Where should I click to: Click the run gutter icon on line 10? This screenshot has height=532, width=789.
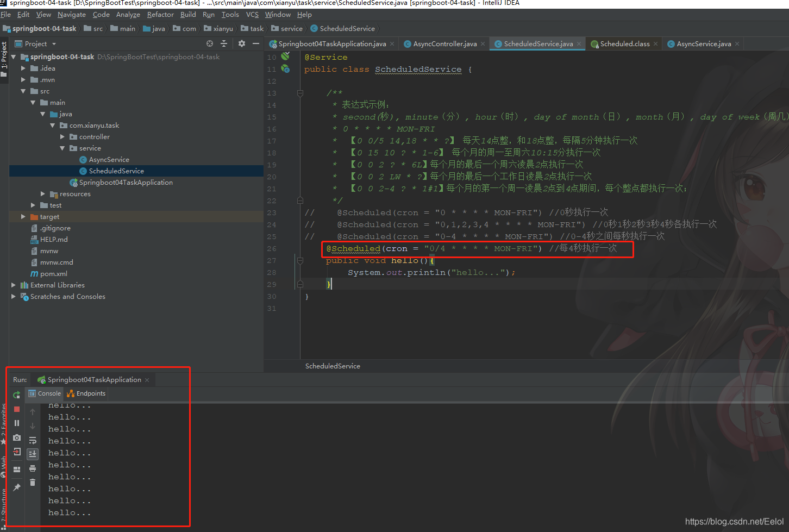[285, 57]
